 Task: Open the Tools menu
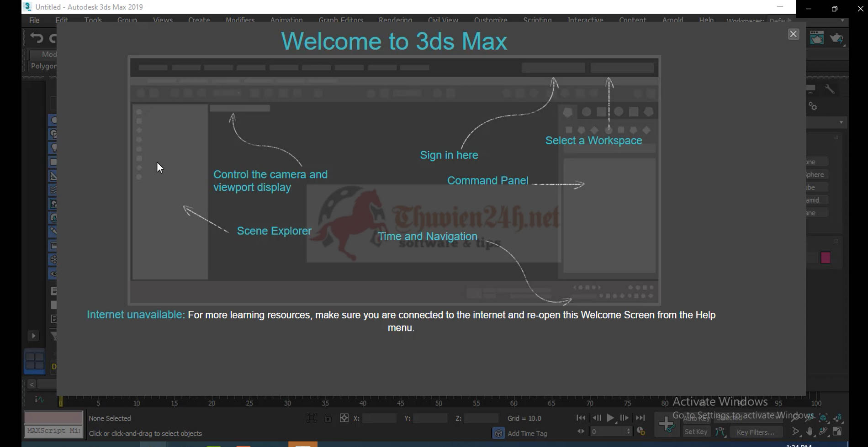click(93, 20)
